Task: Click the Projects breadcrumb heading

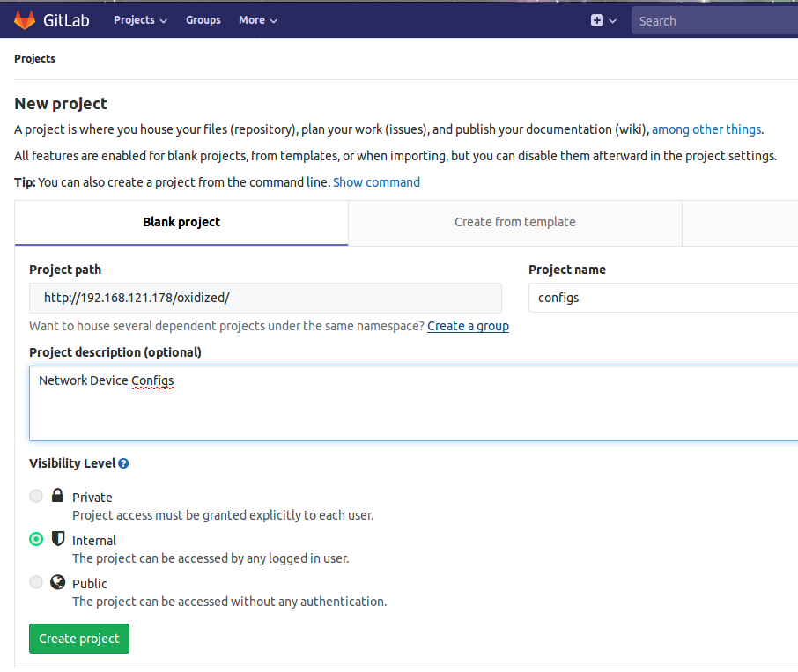Action: tap(34, 58)
